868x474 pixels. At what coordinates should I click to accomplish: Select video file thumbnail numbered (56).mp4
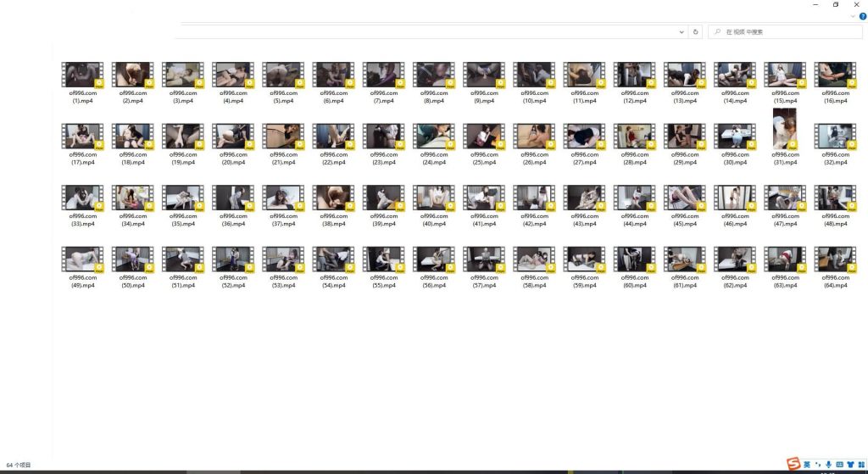(x=433, y=259)
